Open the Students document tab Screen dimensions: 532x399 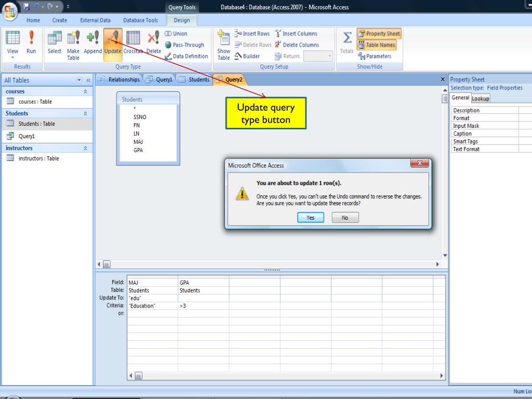pos(194,79)
